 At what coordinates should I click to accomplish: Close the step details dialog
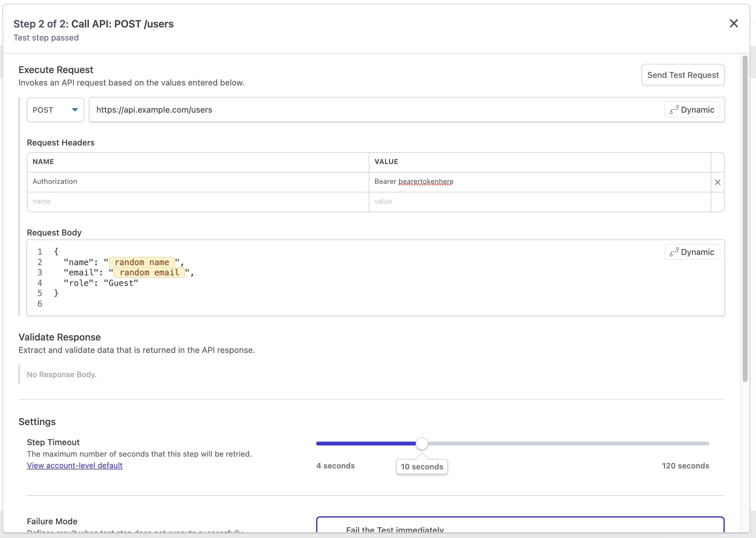pos(734,23)
